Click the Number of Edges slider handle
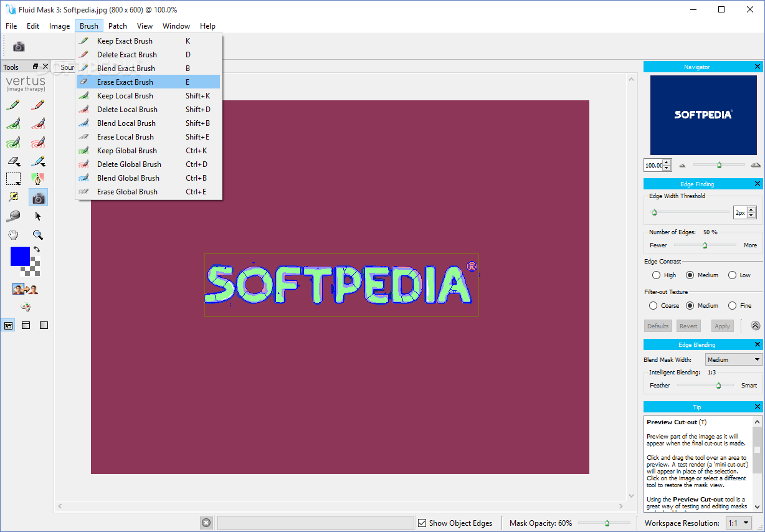 point(705,245)
